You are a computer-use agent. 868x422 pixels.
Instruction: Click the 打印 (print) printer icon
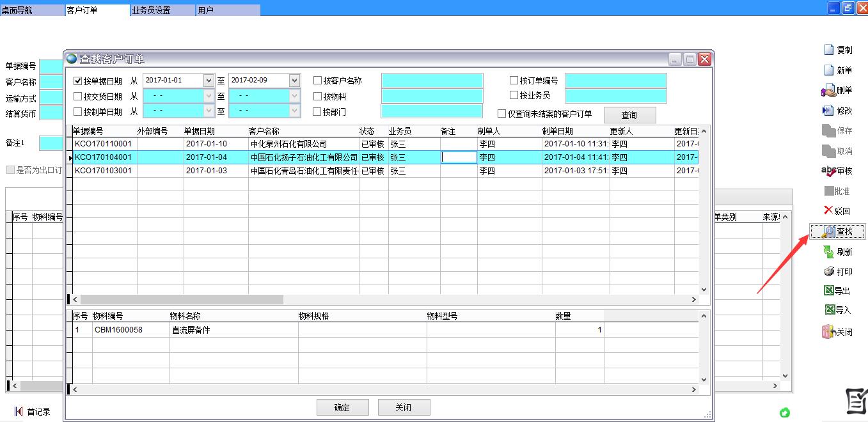[828, 272]
